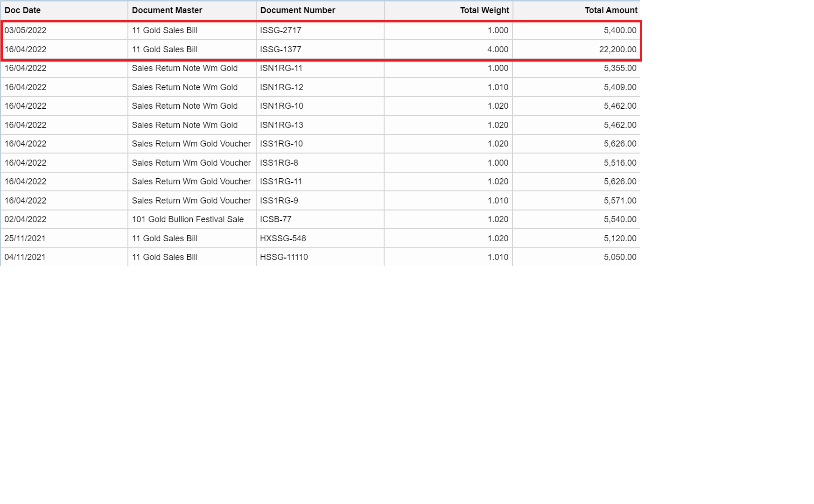Click the total amount 5,516.00
Image resolution: width=814 pixels, height=504 pixels.
point(620,163)
